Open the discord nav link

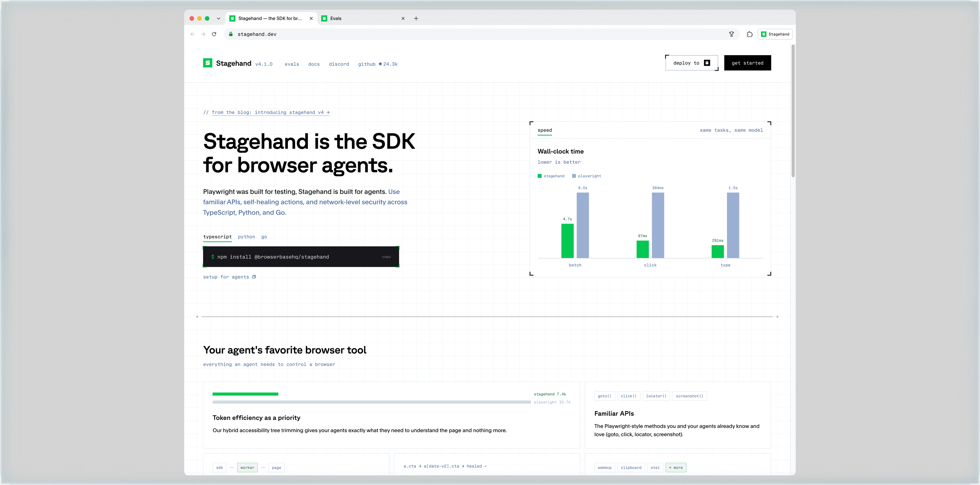click(x=339, y=64)
